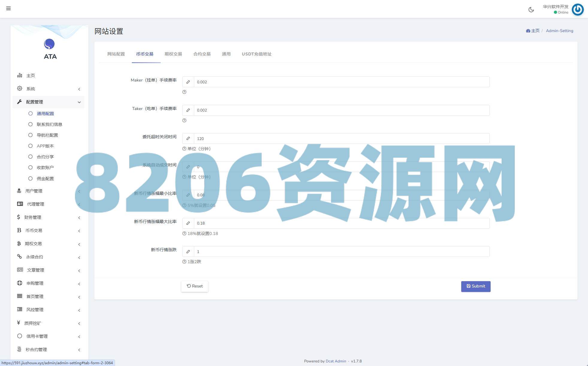Open the user profile power avatar
Viewport: 588px width, 366px height.
[x=578, y=10]
